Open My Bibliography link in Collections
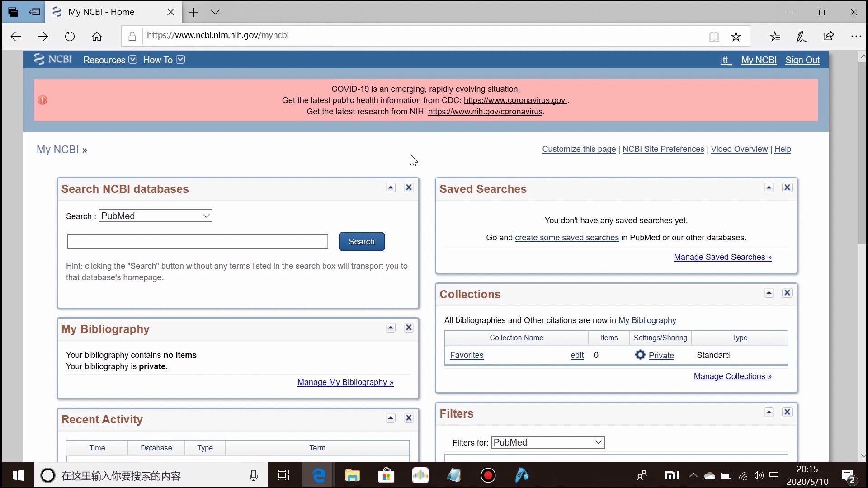 (647, 320)
